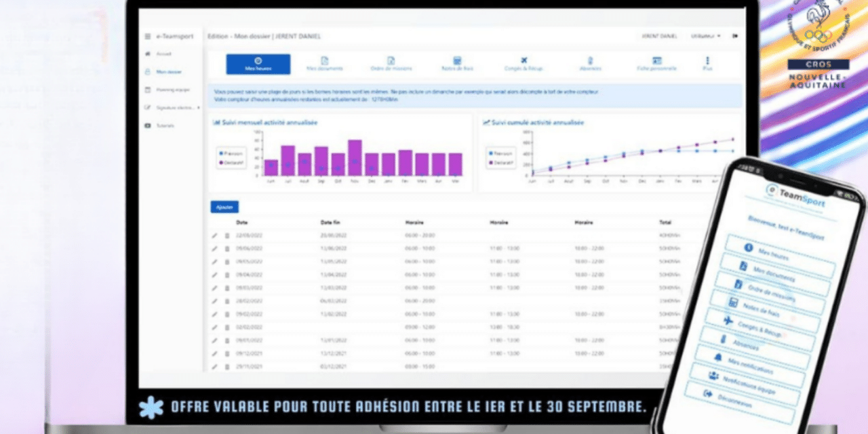Toggle Prévision legend in cumulative chart
The image size is (868, 434).
click(502, 153)
